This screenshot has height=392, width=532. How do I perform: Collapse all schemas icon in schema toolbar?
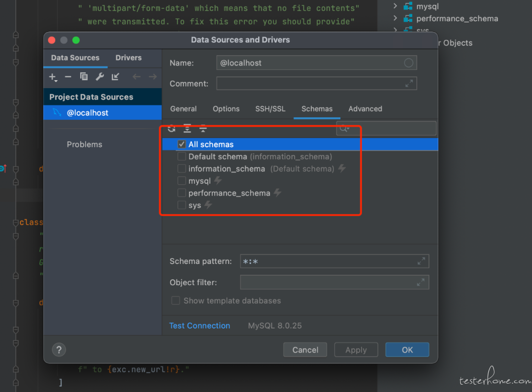tap(203, 129)
